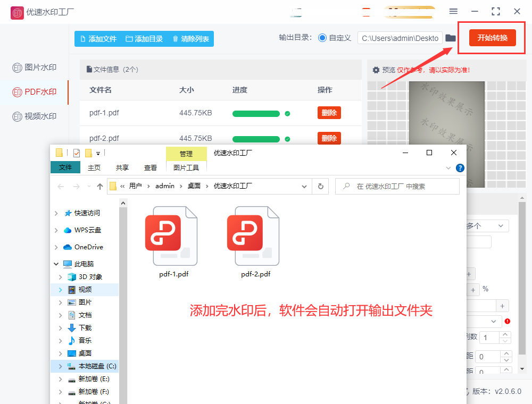Image resolution: width=532 pixels, height=404 pixels.
Task: Select the 自定义 output directory radio button
Action: pyautogui.click(x=322, y=38)
